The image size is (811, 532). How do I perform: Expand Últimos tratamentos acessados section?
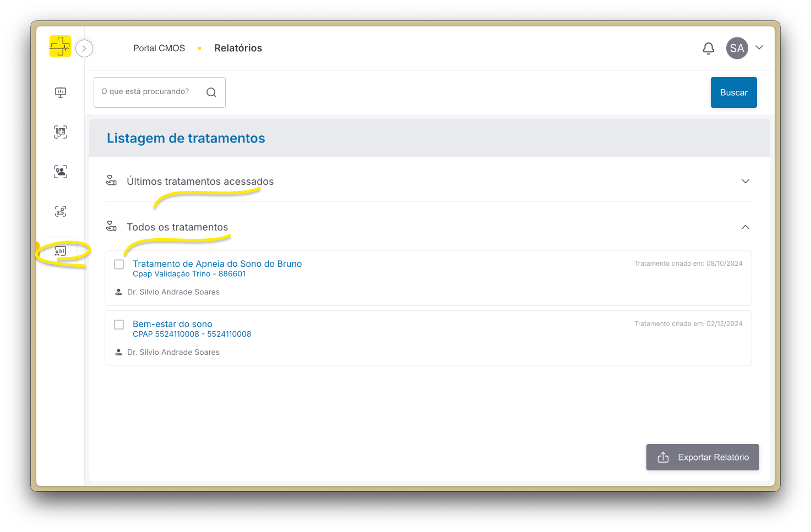[x=745, y=182]
